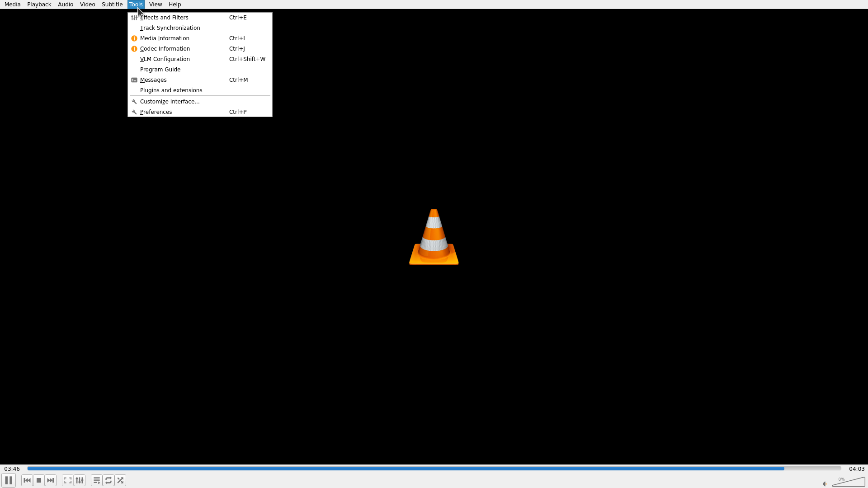Select Codec Information menu item
868x488 pixels.
(165, 49)
